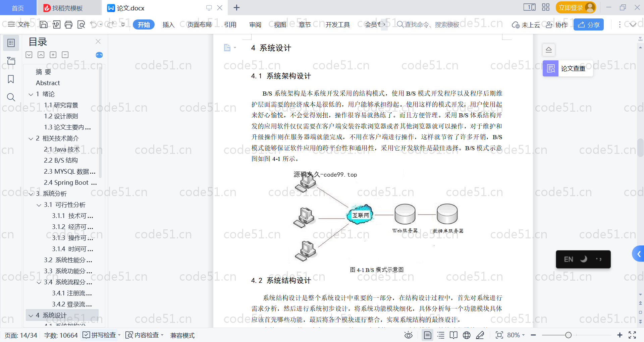Switch to web layout view icon
The width and height of the screenshot is (644, 342).
point(467,335)
